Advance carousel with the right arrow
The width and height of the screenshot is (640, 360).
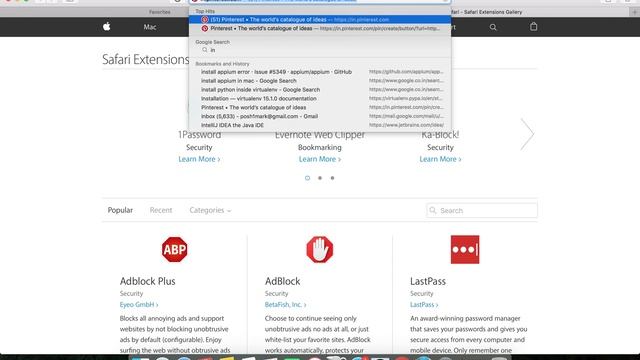(x=527, y=134)
